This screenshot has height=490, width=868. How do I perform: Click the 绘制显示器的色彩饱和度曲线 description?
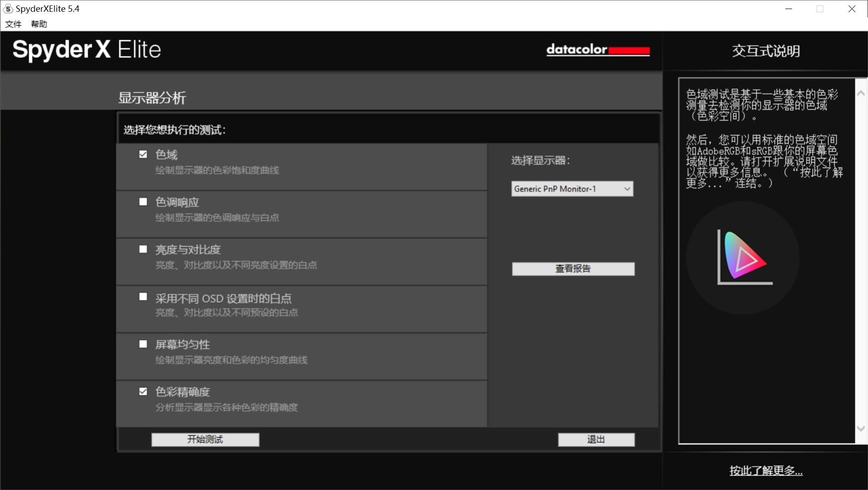coord(217,170)
